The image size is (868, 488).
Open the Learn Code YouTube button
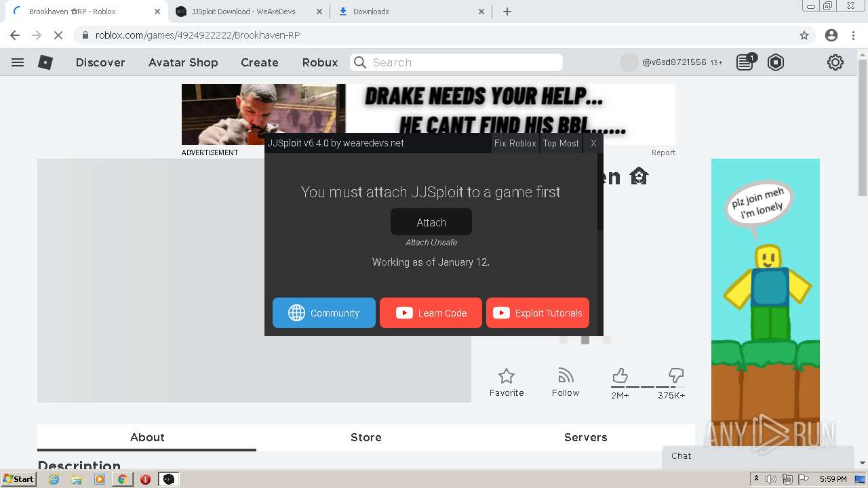(431, 313)
